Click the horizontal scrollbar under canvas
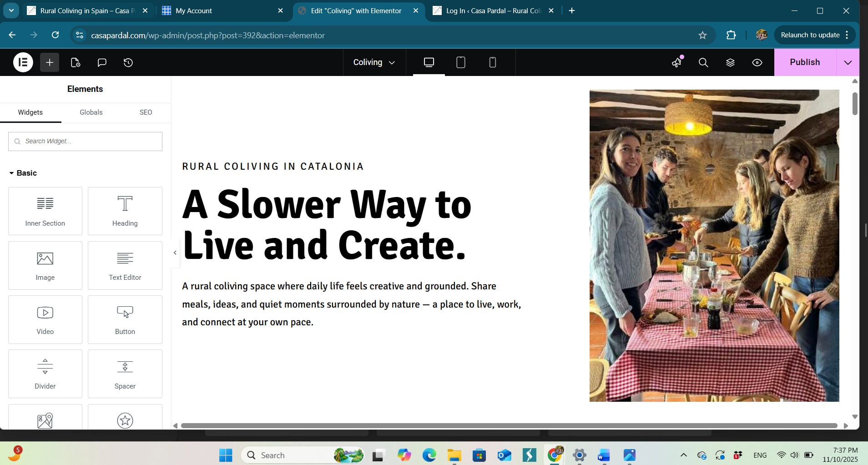Viewport: 868px width, 465px height. coord(509,426)
